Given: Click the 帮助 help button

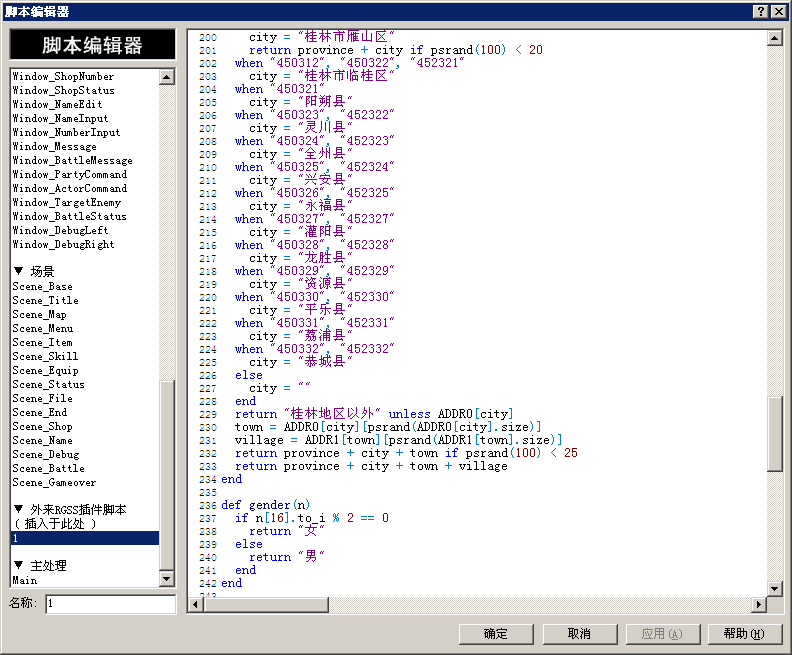Looking at the screenshot, I should pos(745,634).
